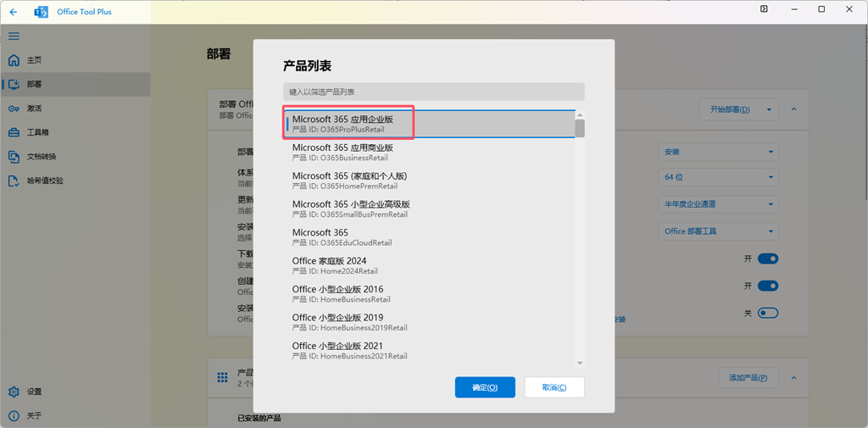Viewport: 868px width, 428px height.
Task: Toggle the first 开 switch off
Action: click(768, 258)
